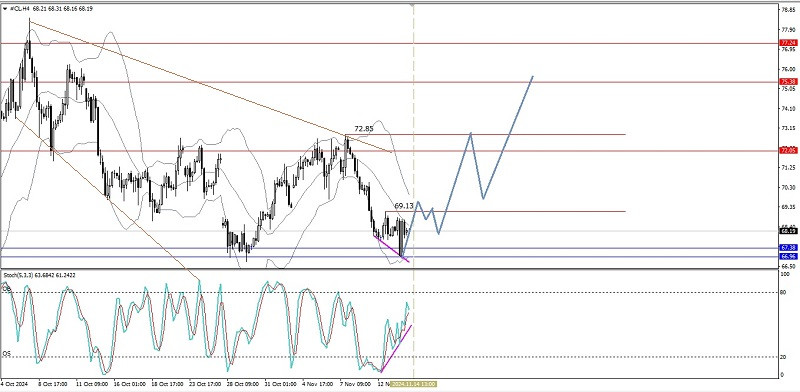Click the OB overbought level label
Screen dimensions: 800x392
click(7, 289)
